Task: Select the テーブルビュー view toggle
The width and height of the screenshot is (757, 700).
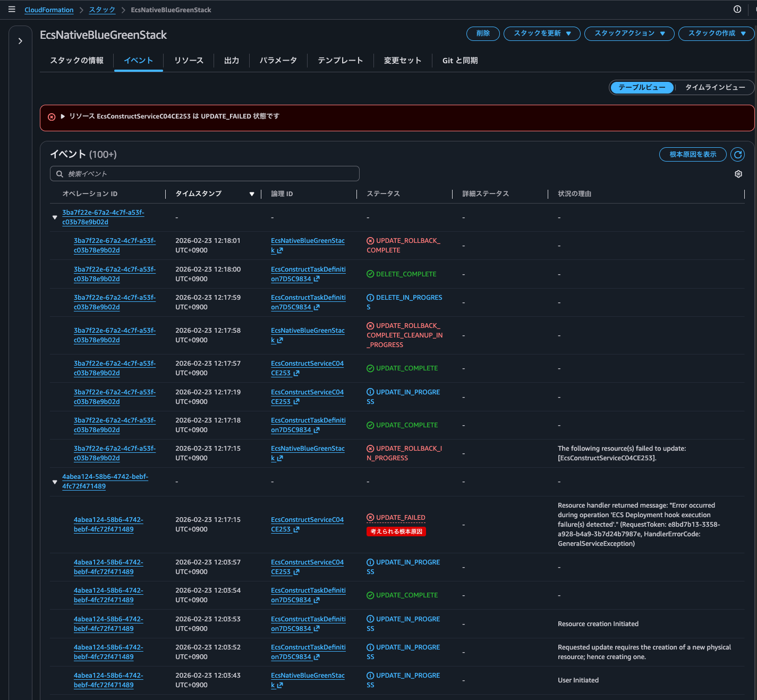Action: [642, 87]
